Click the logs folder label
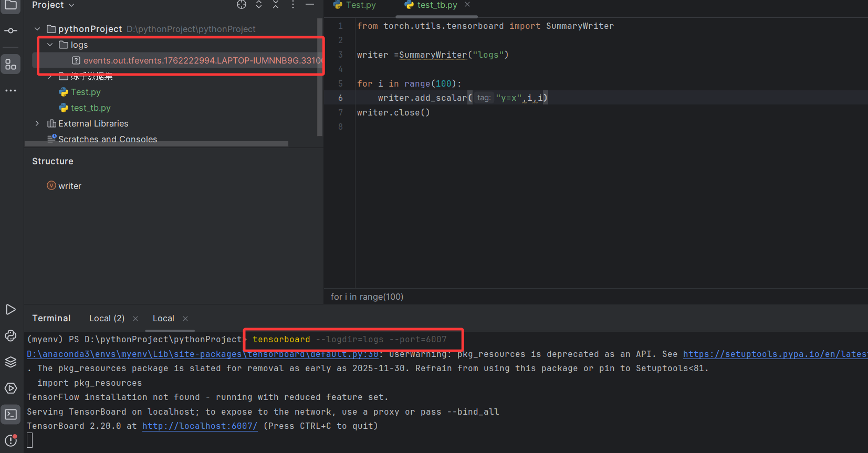The width and height of the screenshot is (868, 453). coord(79,45)
